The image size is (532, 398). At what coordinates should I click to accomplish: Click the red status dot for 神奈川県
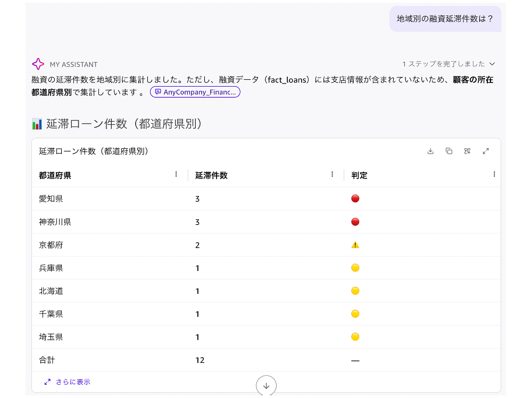pos(355,222)
